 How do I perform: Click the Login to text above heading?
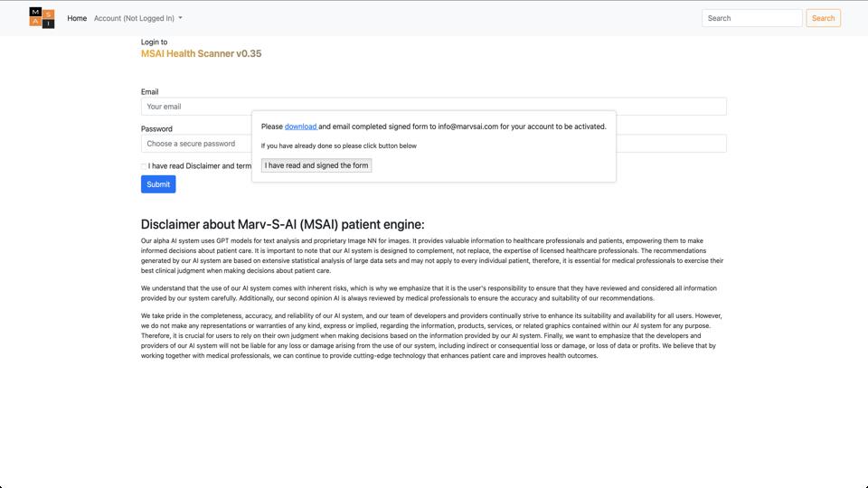point(154,42)
